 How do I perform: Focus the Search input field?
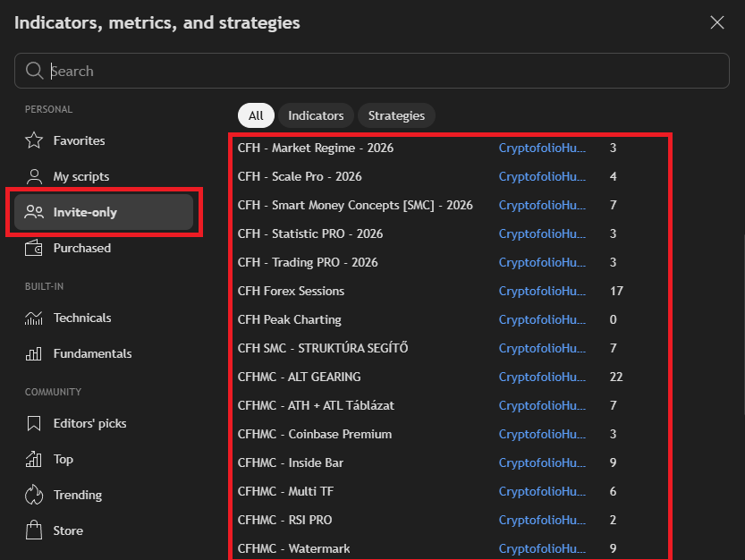coord(372,71)
